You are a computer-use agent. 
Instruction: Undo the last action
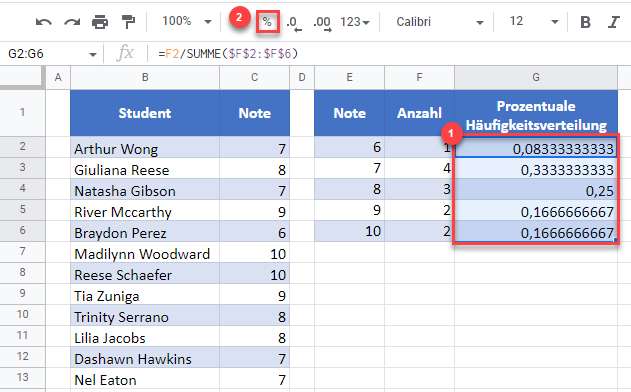[x=43, y=22]
